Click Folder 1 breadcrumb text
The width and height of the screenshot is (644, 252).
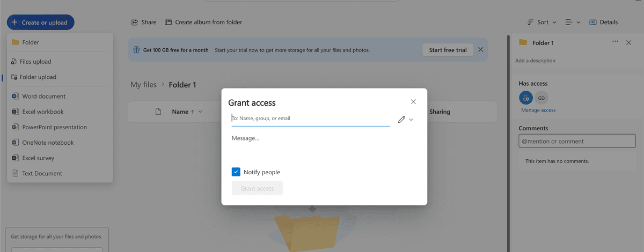pyautogui.click(x=182, y=85)
